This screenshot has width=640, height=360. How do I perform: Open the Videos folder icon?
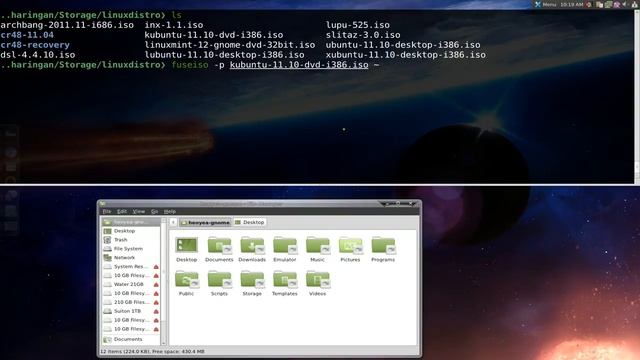coord(318,280)
